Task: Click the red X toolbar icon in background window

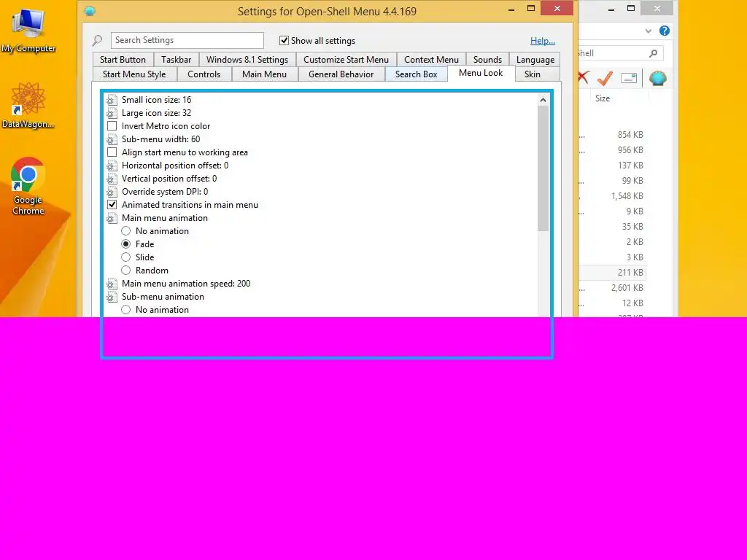Action: click(584, 77)
